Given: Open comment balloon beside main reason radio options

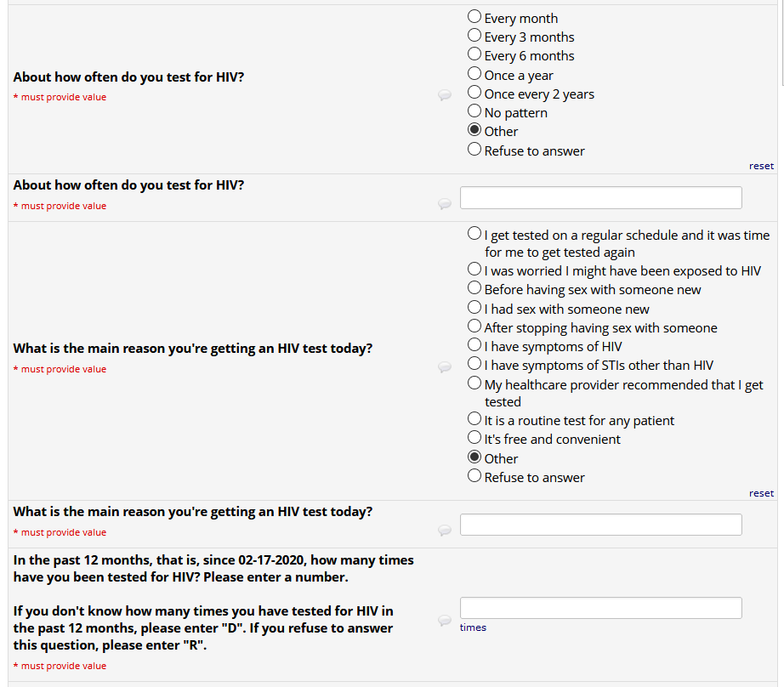Looking at the screenshot, I should (444, 367).
